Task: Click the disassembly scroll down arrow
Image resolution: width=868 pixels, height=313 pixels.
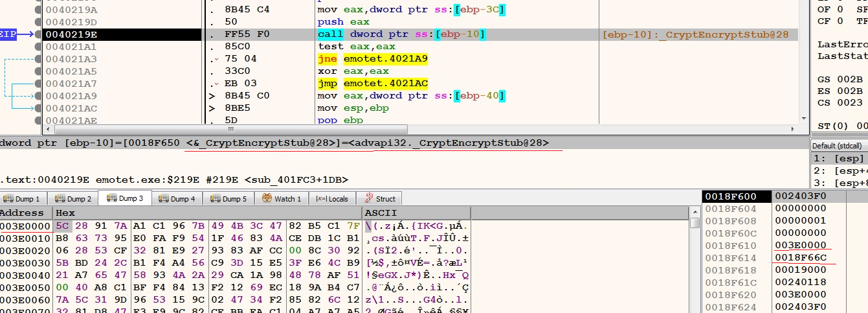Action: (x=803, y=118)
